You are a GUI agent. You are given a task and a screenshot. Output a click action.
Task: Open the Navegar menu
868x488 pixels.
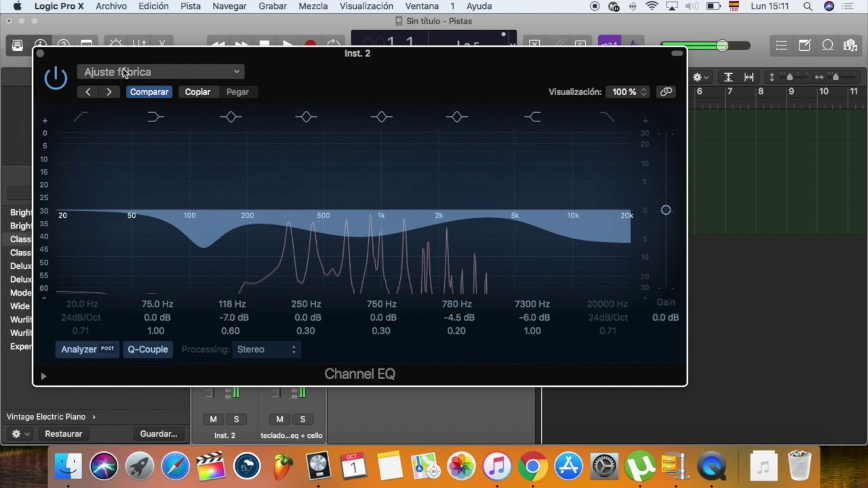pyautogui.click(x=229, y=6)
